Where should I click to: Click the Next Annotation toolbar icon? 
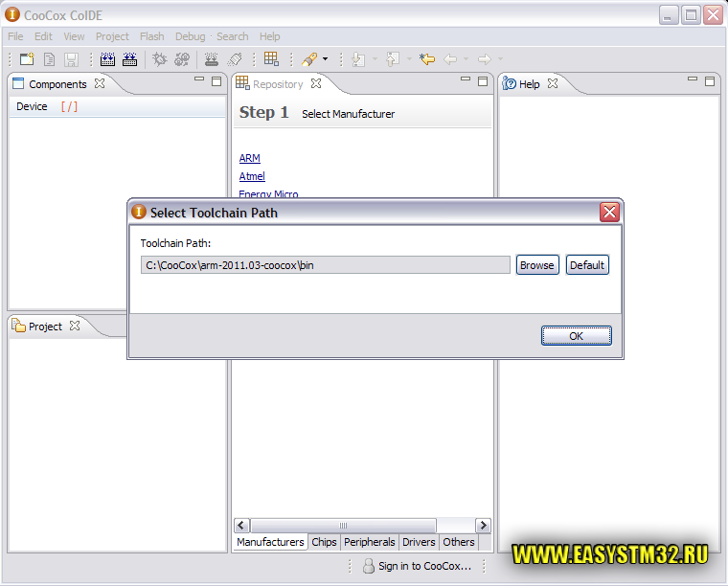pos(358,59)
